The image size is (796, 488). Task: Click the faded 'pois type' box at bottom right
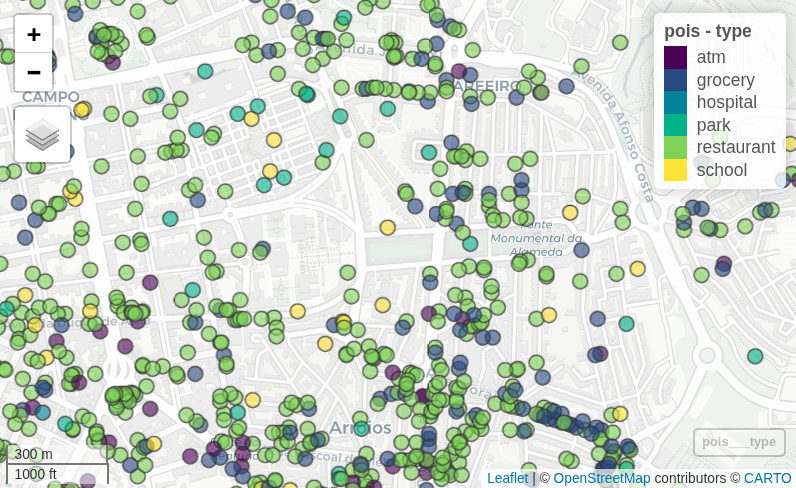[x=738, y=442]
